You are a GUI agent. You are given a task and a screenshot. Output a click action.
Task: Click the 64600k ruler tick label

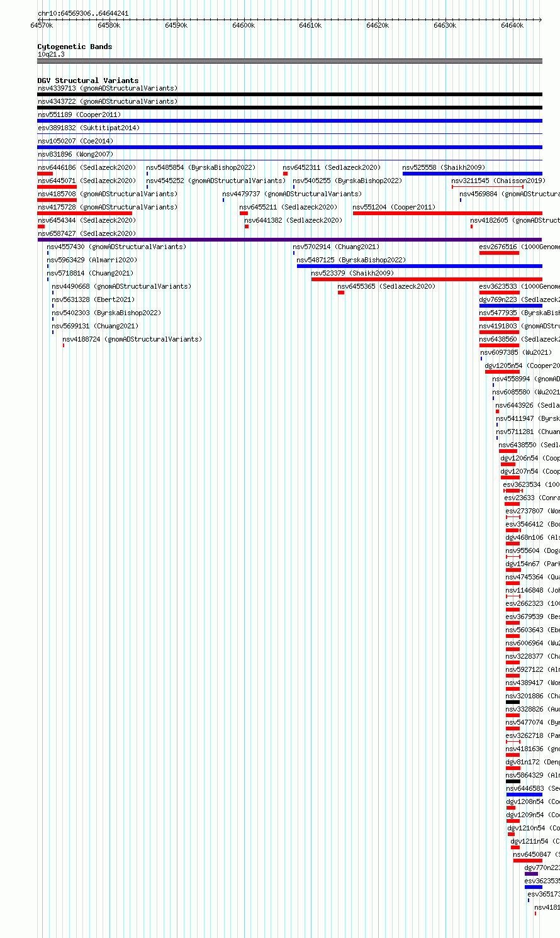click(244, 25)
